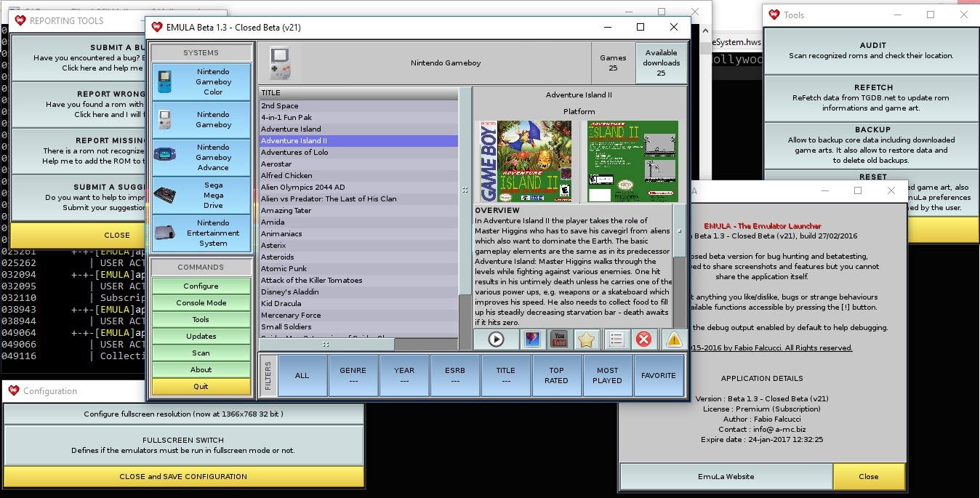Click CLOSE and SAVE CONFIGURATION
The image size is (980, 498).
tap(183, 476)
